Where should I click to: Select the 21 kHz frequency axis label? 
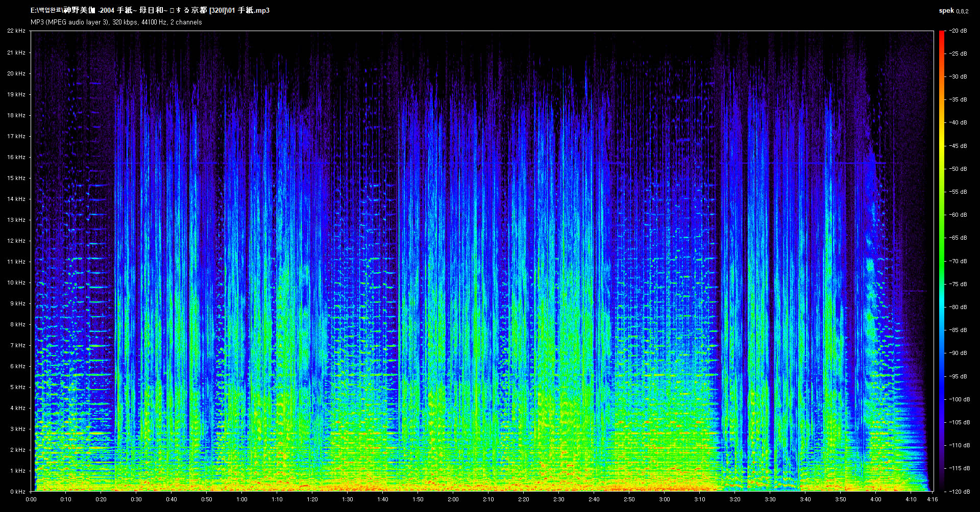(16, 53)
